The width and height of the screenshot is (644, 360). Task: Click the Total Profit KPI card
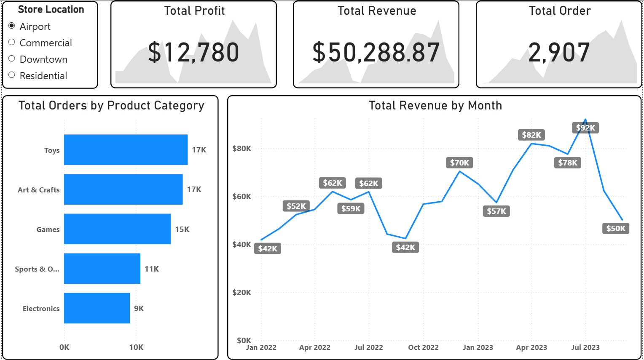coord(194,44)
